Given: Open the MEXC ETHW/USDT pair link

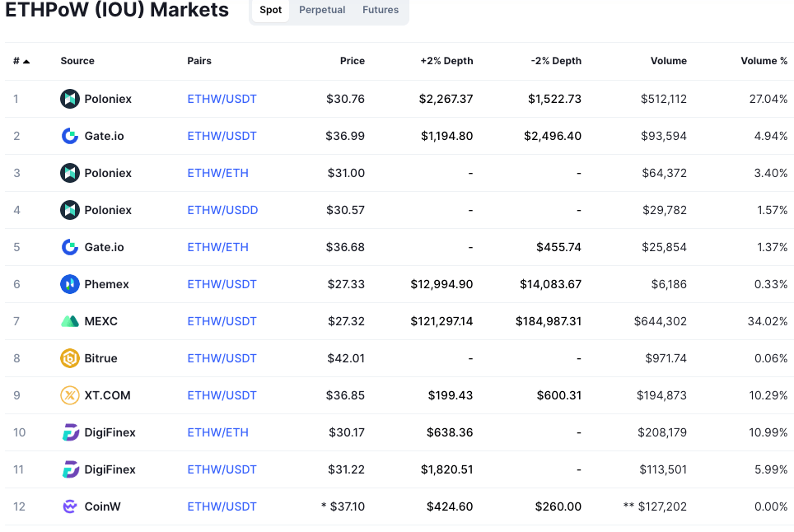Looking at the screenshot, I should click(222, 321).
